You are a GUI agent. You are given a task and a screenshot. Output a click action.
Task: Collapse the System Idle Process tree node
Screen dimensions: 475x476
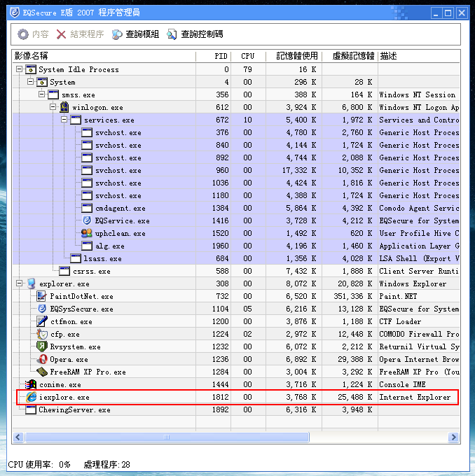19,69
